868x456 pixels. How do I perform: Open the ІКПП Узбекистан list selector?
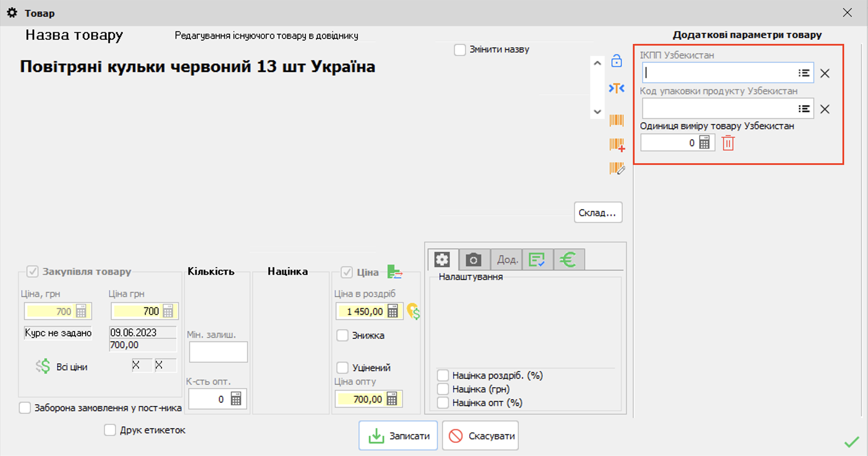pos(804,73)
